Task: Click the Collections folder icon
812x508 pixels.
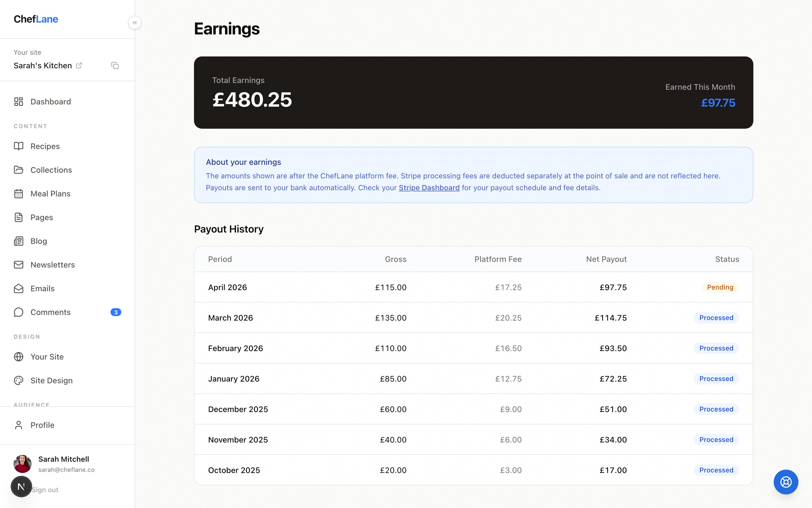Action: (18, 170)
